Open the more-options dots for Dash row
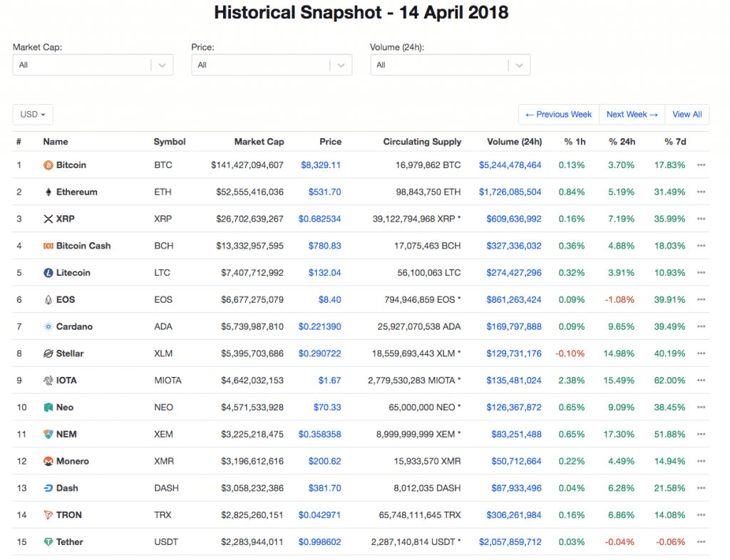Screen dimensions: 730x560 (x=701, y=488)
